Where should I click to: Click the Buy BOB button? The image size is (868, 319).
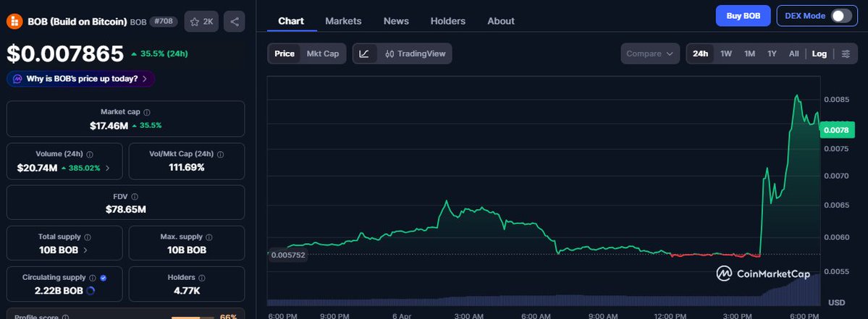tap(743, 16)
